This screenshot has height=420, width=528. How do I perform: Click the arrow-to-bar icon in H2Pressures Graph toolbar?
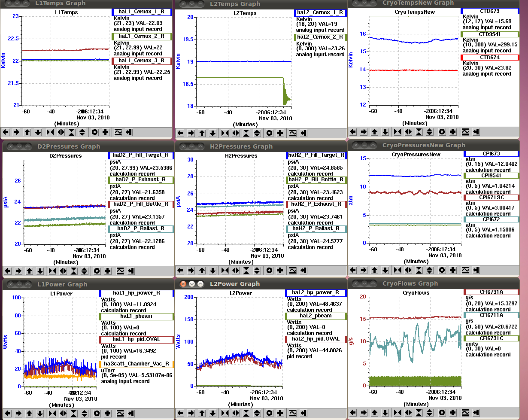click(303, 271)
